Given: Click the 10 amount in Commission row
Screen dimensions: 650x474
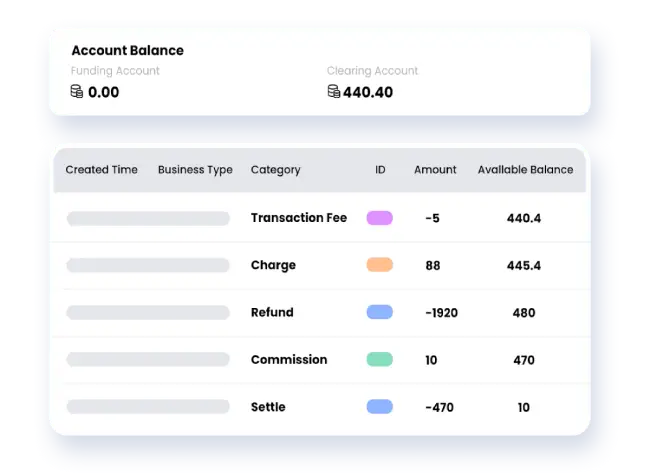Looking at the screenshot, I should point(431,360).
